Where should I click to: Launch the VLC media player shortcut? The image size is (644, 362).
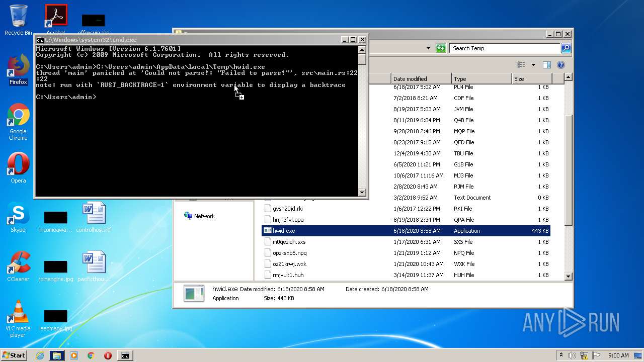(x=18, y=319)
